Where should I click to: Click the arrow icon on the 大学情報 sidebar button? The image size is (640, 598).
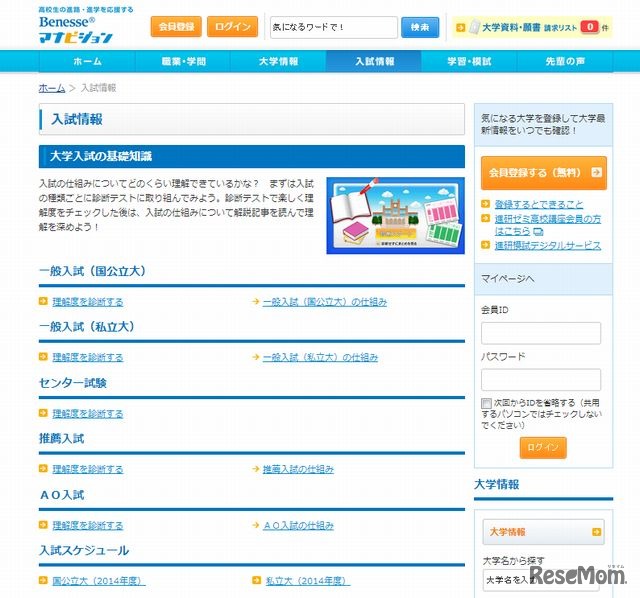596,531
